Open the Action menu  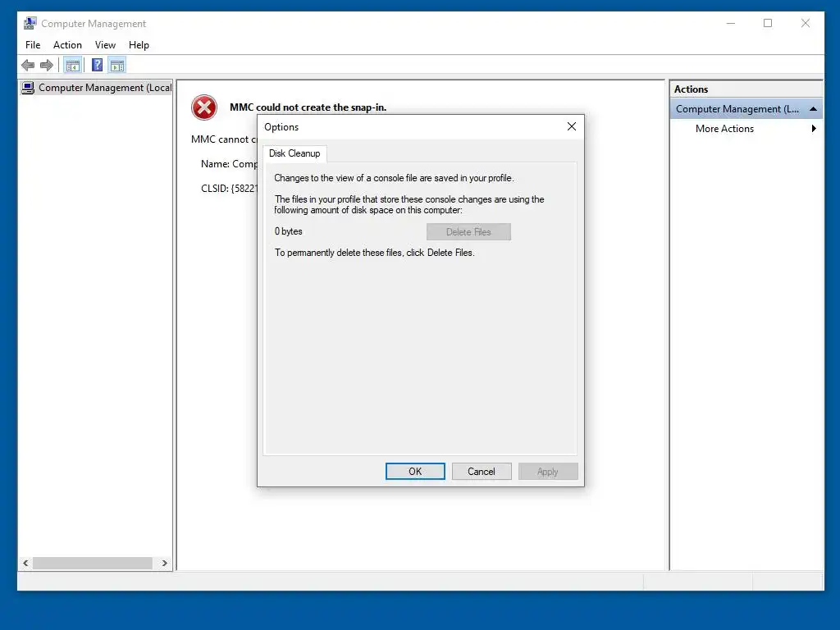(x=67, y=45)
